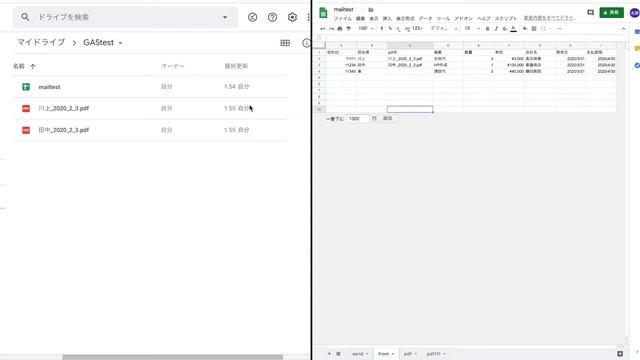Click the redo icon in Sheets toolbar
Viewport: 640px width, 360px height.
(331, 29)
